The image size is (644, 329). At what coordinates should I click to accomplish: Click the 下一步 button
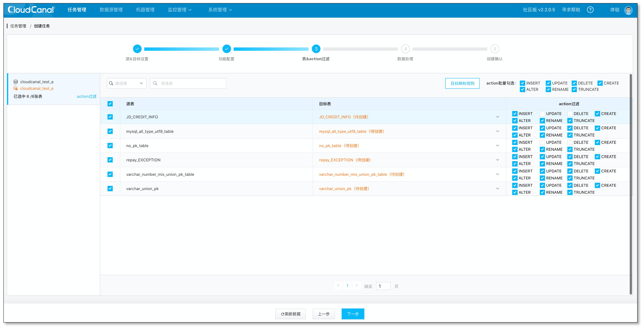tap(353, 314)
